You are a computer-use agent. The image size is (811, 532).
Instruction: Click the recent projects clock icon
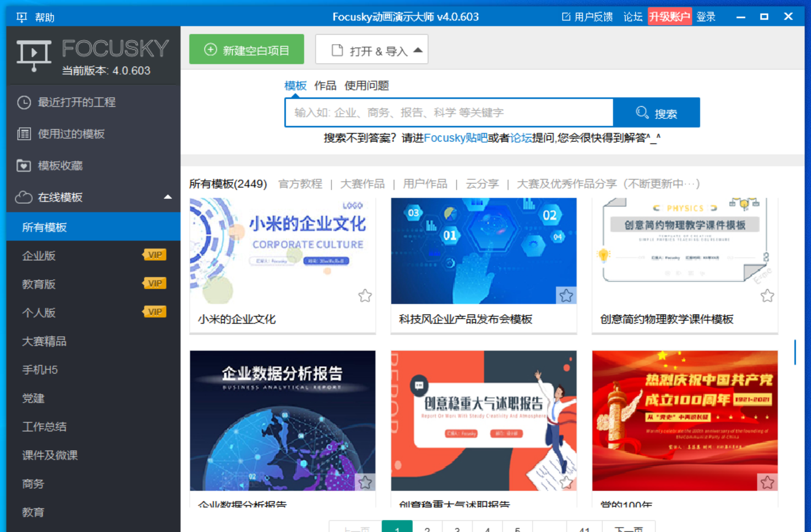tap(24, 102)
